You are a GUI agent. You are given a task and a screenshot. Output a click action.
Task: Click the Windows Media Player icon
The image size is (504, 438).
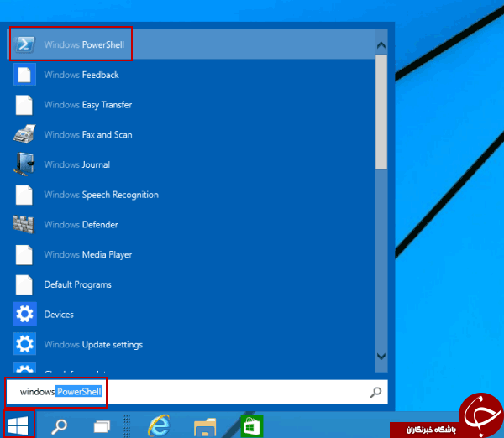coord(24,254)
